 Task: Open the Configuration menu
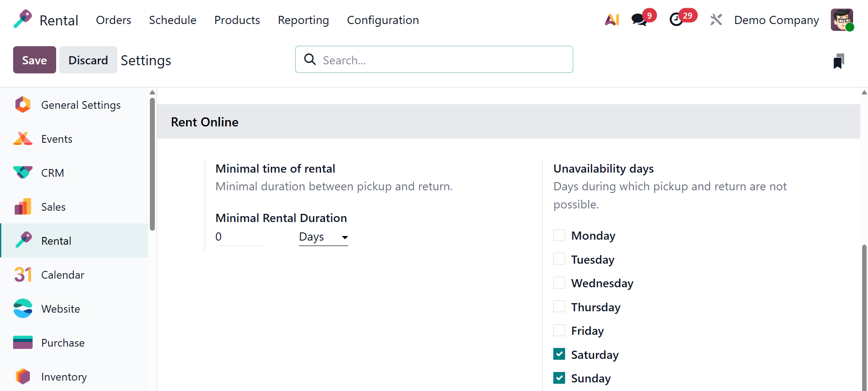point(383,20)
